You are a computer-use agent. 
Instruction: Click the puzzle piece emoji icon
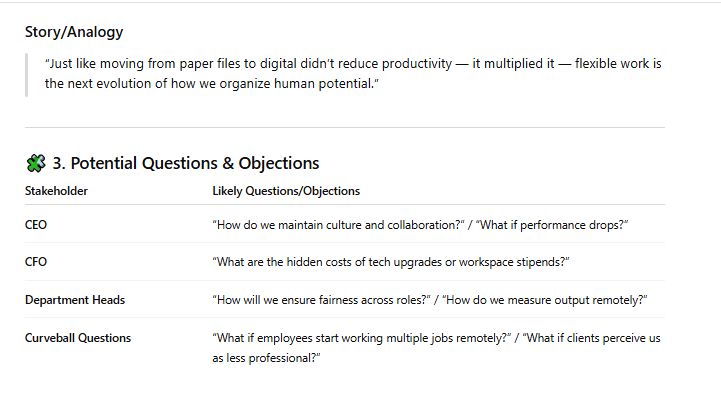[35, 163]
